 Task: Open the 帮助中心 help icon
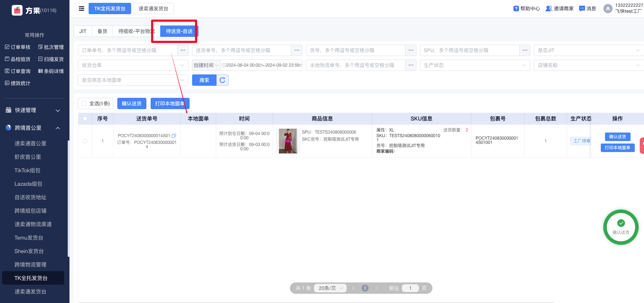tap(516, 9)
